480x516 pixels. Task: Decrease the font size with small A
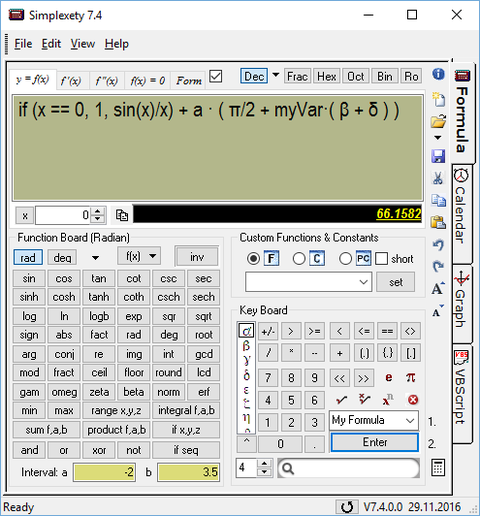[x=438, y=311]
